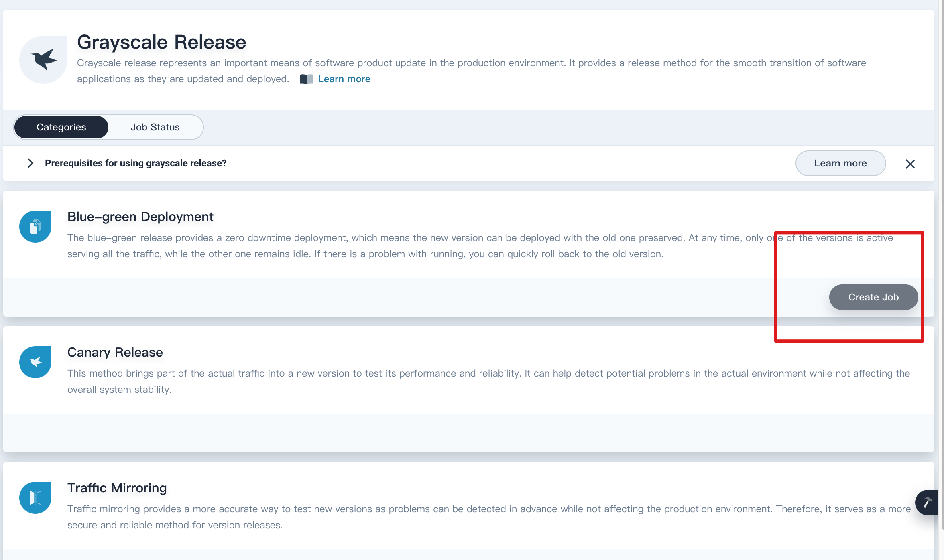Screen dimensions: 944x560
Task: Click the Traffic Mirroring heading
Action: pyautogui.click(x=117, y=488)
